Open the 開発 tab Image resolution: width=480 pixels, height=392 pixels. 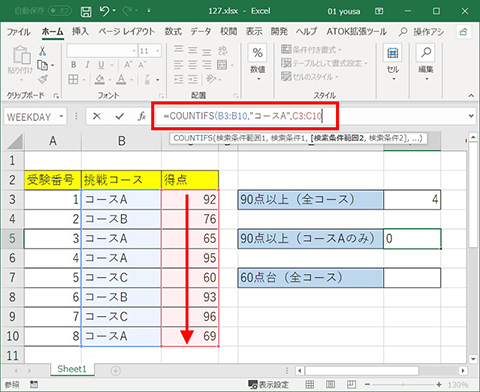(x=279, y=31)
